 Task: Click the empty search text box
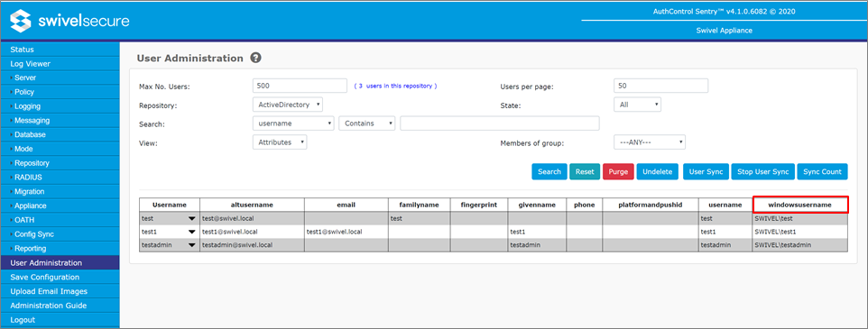(x=499, y=123)
